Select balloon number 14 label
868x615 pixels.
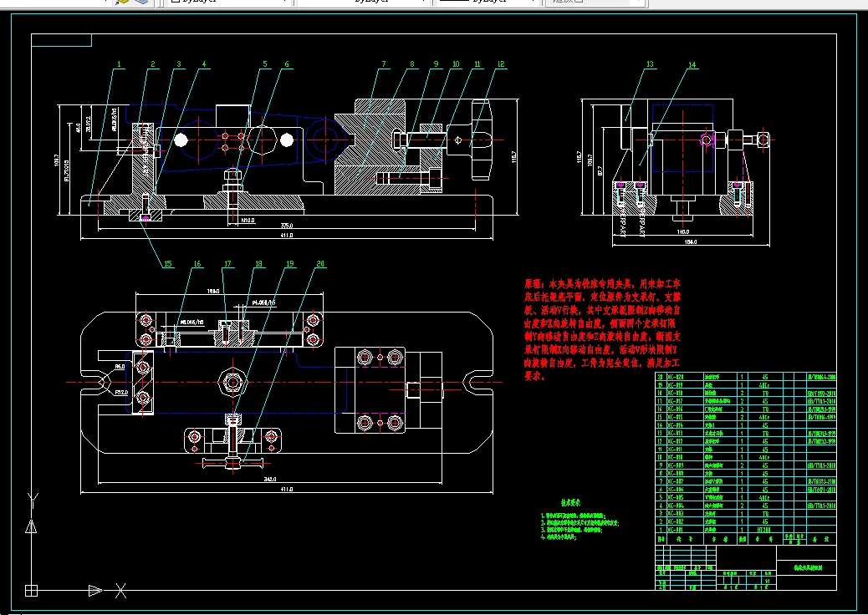point(692,65)
